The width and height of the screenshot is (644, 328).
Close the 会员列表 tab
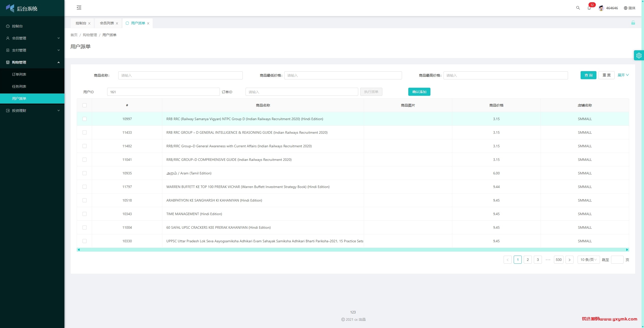coord(117,23)
